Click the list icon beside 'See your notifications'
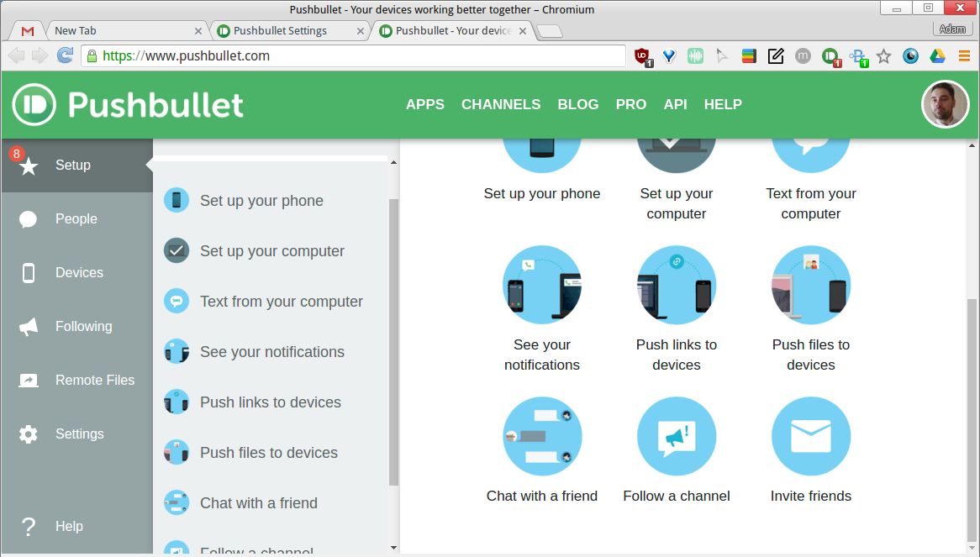Image resolution: width=980 pixels, height=557 pixels. (177, 351)
